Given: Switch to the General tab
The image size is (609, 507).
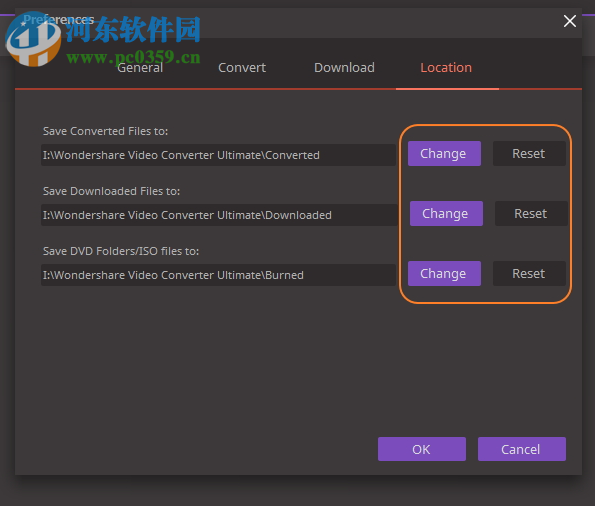Looking at the screenshot, I should 140,68.
